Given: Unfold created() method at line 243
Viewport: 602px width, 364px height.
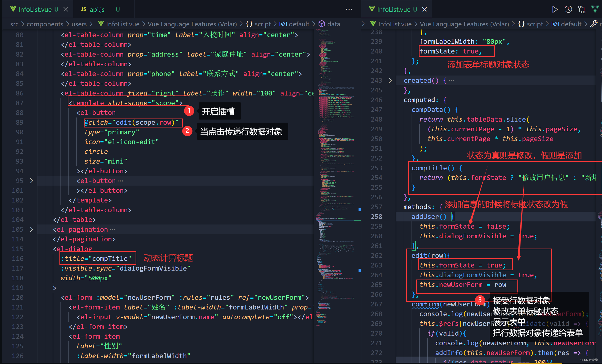Looking at the screenshot, I should coord(390,80).
